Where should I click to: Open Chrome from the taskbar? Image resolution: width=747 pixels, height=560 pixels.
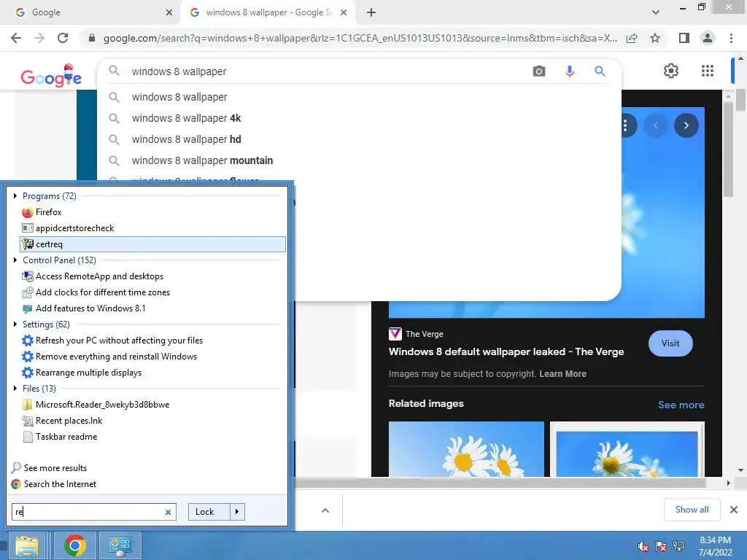coord(75,545)
